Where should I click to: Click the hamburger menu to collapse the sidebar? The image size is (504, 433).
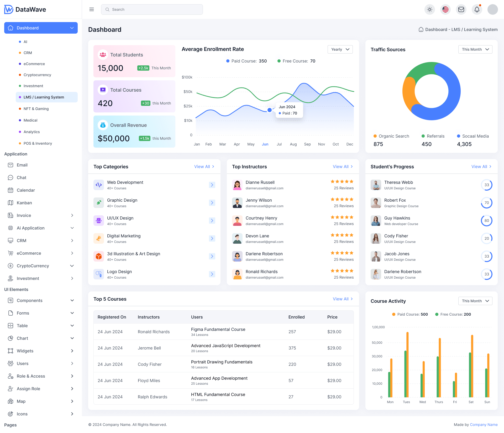pos(92,9)
